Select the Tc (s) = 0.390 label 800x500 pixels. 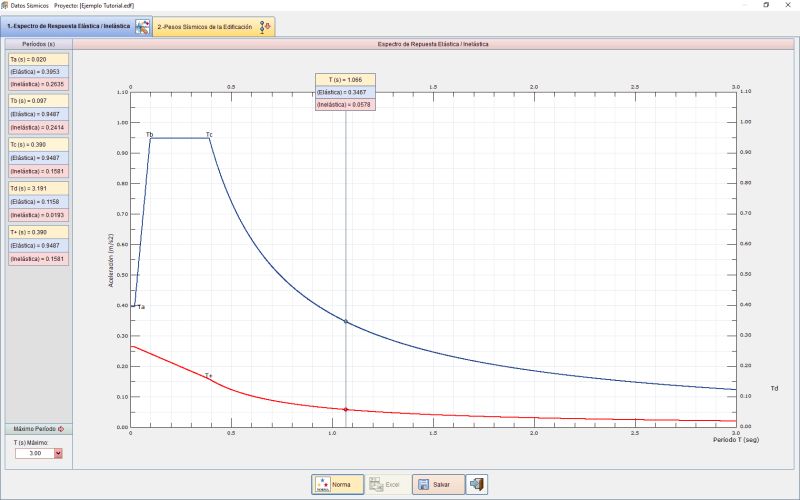pos(39,144)
